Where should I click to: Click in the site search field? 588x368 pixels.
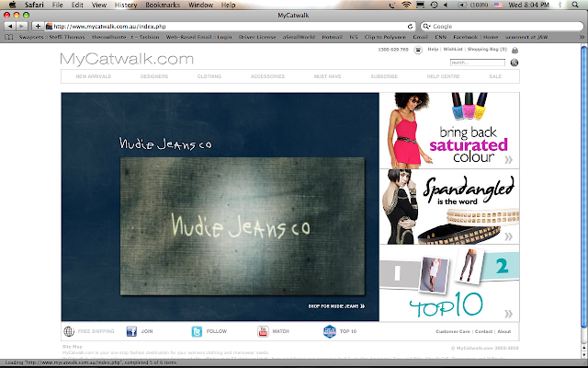coord(478,63)
